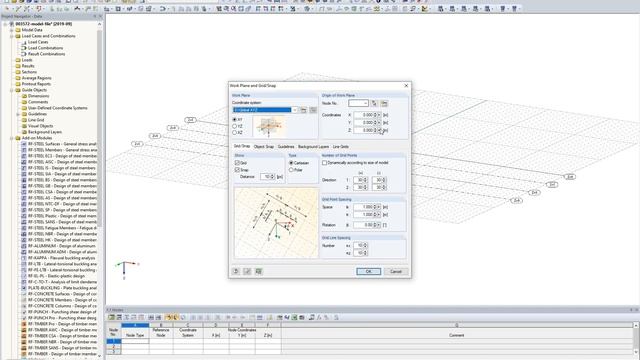The height and width of the screenshot is (360, 640).
Task: Select Dimensions folder under Guide Objects
Action: 38,96
